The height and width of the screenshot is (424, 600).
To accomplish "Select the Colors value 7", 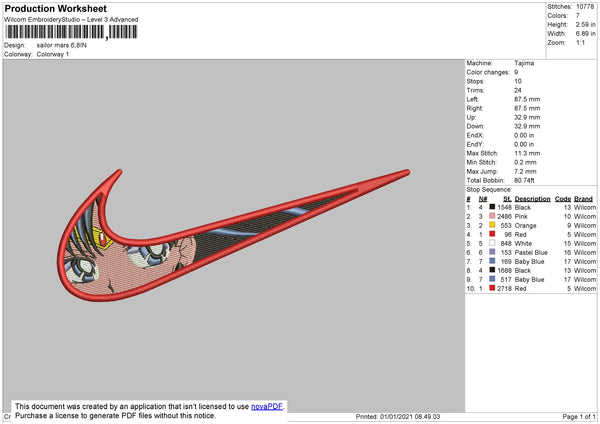I will [578, 16].
